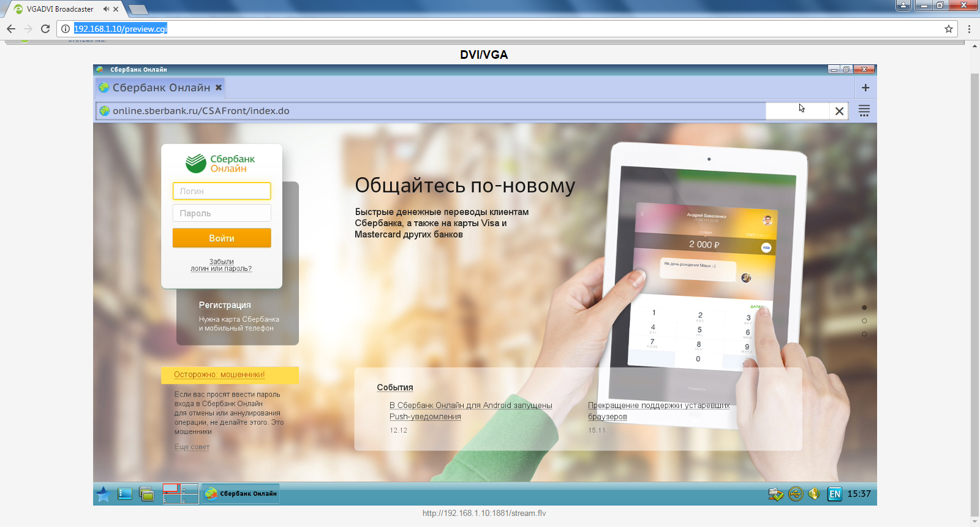Click the show desktop taskbar icon
Viewport: 980px width, 527px height.
tap(125, 494)
